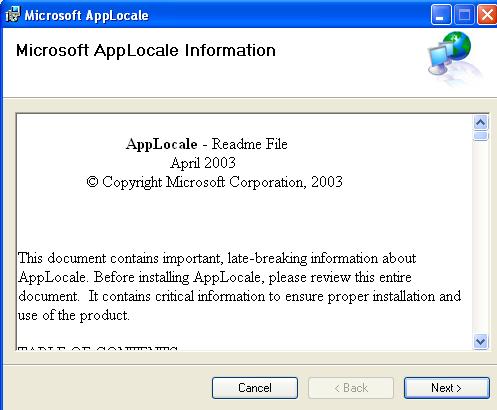Minimize the Microsoft AppLocale window
The image size is (497, 410).
441,15
